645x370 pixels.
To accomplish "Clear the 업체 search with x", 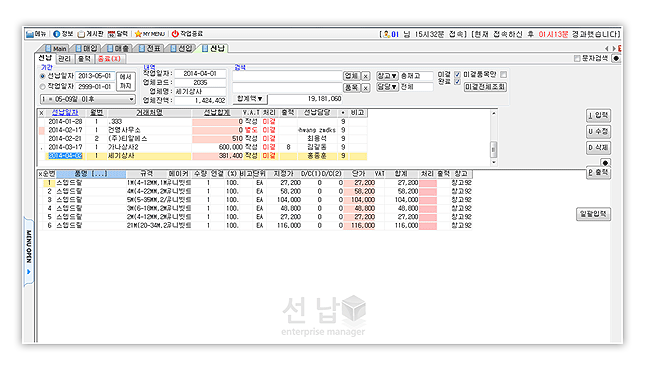I will pyautogui.click(x=365, y=76).
